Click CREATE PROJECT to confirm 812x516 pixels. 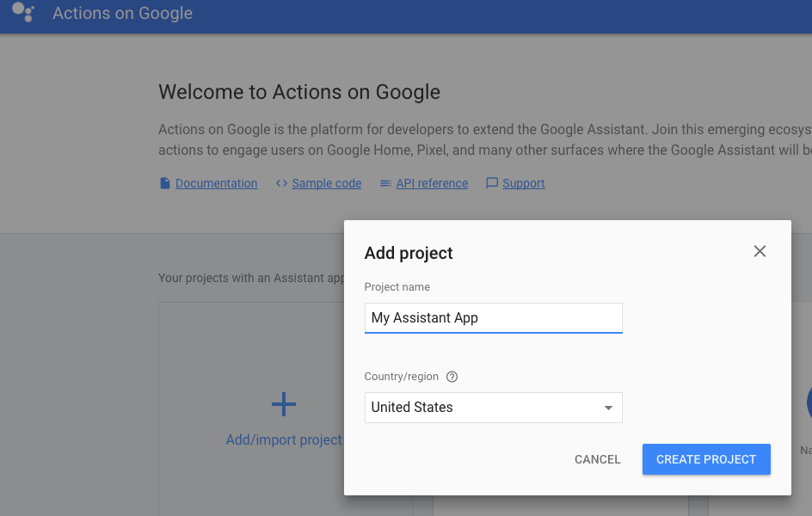click(705, 458)
